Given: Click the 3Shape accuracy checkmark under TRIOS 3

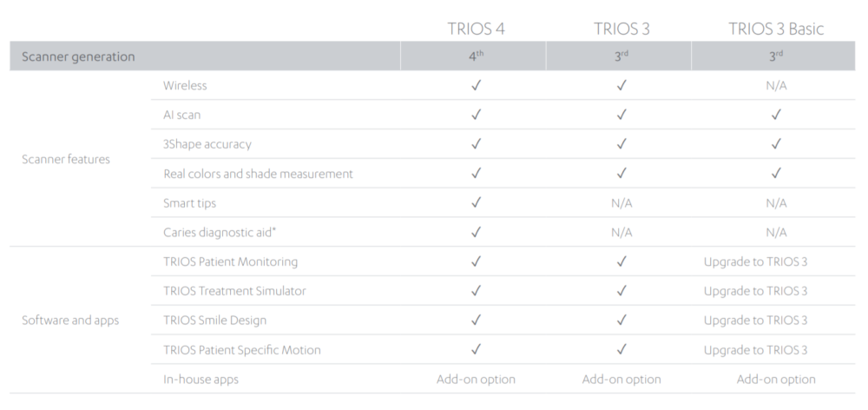Looking at the screenshot, I should click(621, 144).
